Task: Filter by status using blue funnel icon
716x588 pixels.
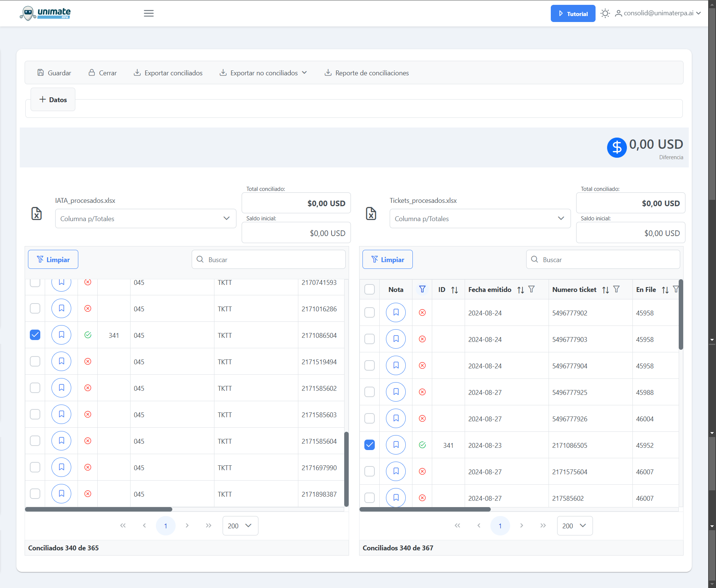Action: pyautogui.click(x=423, y=289)
